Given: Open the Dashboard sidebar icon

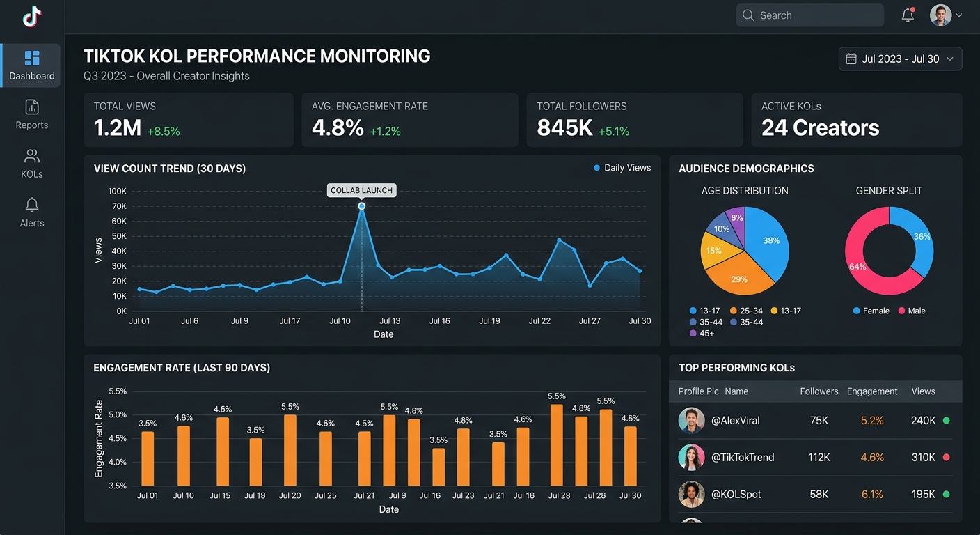Looking at the screenshot, I should pos(32,59).
